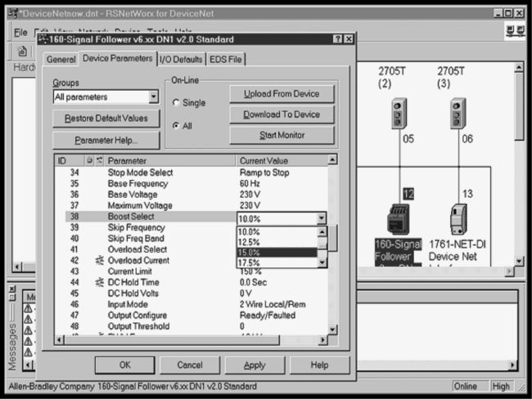The width and height of the screenshot is (532, 399).
Task: Click the RSNetWorx application title icon
Action: coord(12,13)
